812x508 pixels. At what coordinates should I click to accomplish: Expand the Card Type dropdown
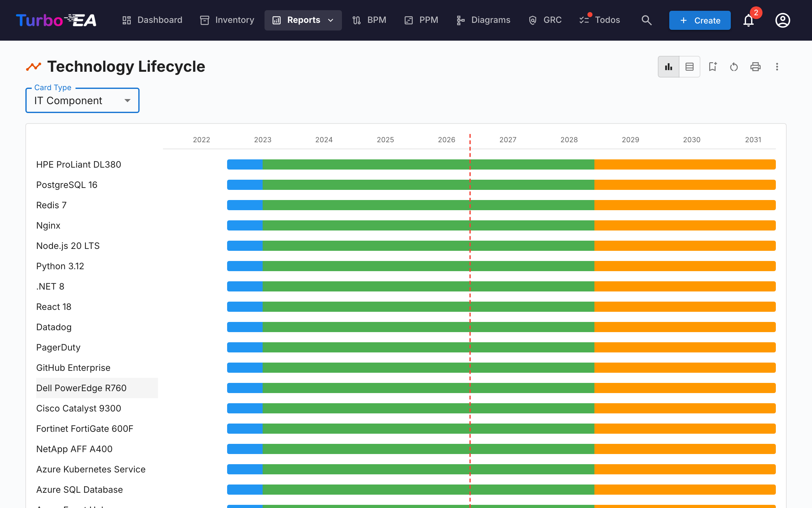tap(82, 100)
